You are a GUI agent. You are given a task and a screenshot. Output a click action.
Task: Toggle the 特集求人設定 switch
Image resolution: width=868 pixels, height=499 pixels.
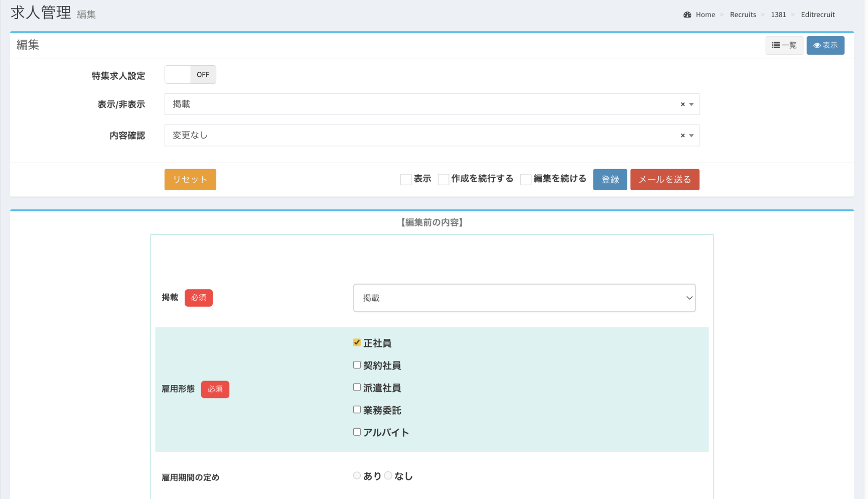(190, 75)
